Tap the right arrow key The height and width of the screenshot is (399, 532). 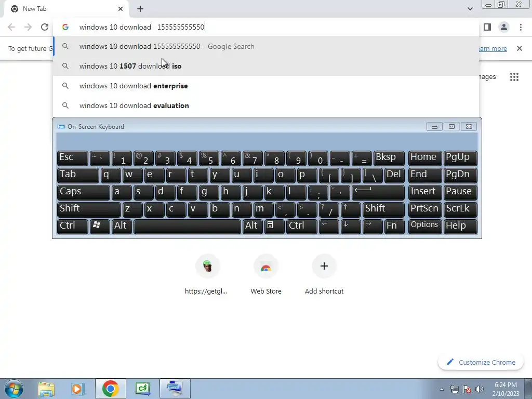click(373, 227)
